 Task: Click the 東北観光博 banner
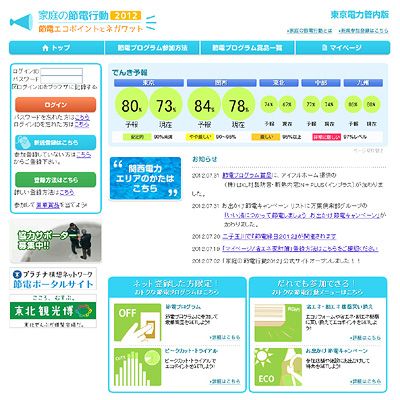point(53,311)
